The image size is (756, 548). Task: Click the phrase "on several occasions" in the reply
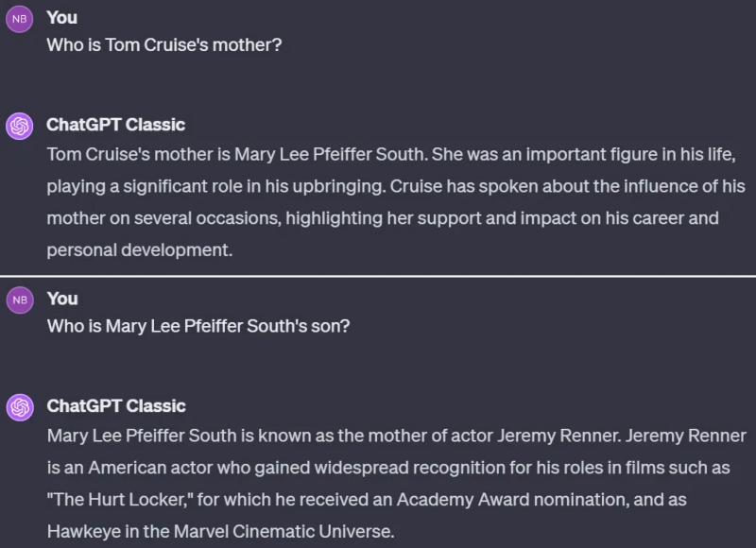(x=195, y=218)
